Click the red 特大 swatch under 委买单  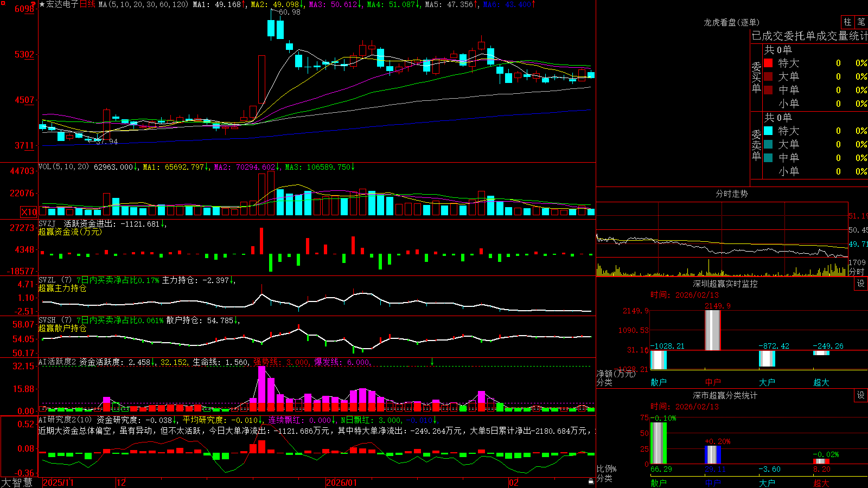tap(768, 63)
